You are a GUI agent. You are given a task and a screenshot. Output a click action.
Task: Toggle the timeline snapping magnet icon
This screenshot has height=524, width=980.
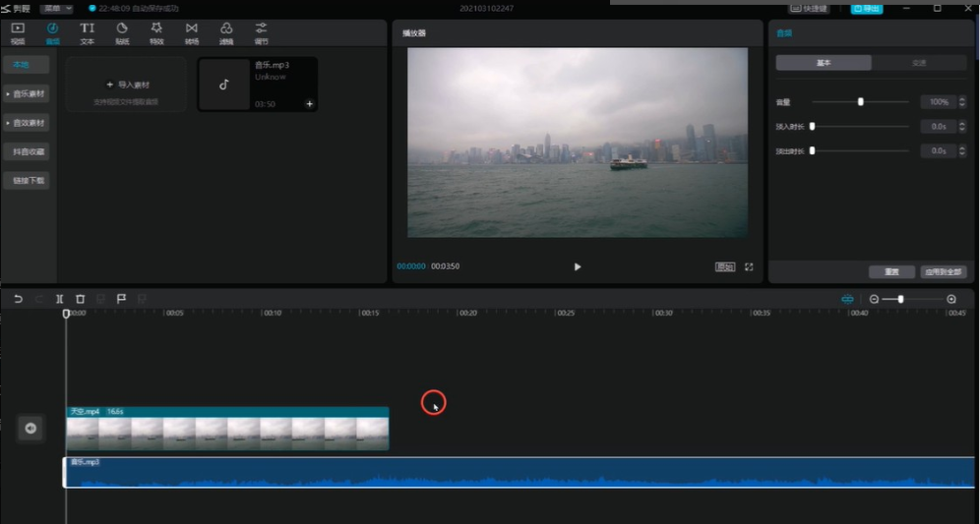(847, 299)
